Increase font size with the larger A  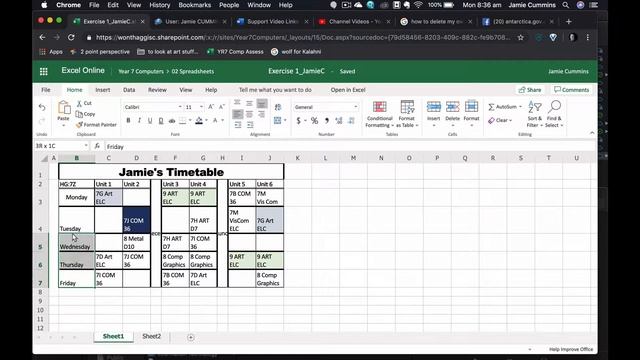click(x=211, y=107)
